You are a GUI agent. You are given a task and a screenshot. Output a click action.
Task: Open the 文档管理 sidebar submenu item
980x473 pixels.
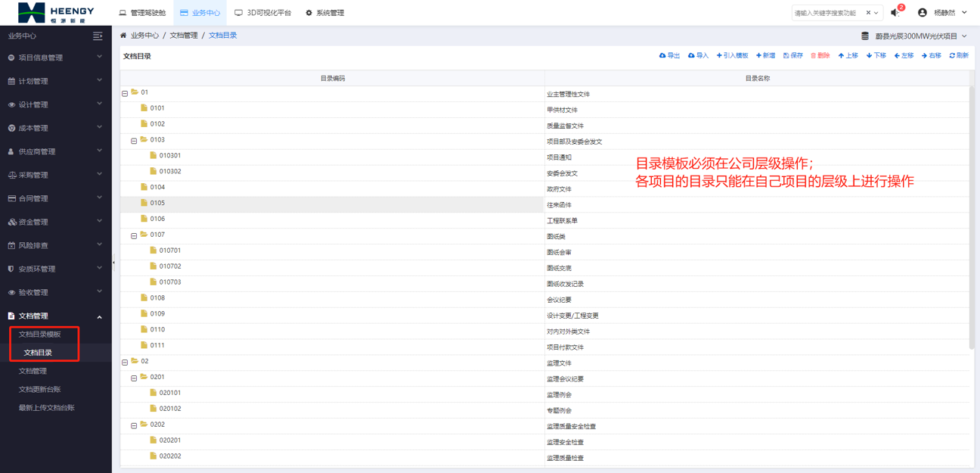pyautogui.click(x=33, y=371)
